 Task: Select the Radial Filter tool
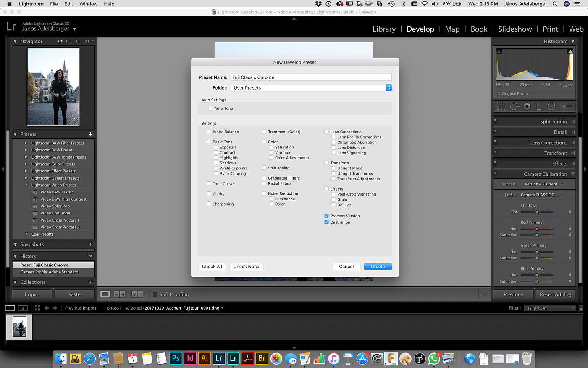coord(551,106)
